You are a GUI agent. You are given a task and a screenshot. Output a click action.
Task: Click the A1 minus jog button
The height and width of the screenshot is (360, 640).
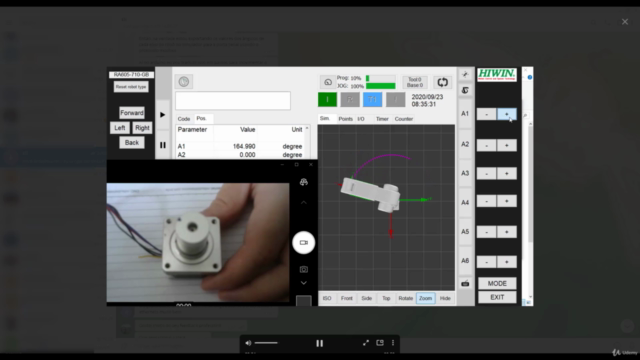coord(487,114)
